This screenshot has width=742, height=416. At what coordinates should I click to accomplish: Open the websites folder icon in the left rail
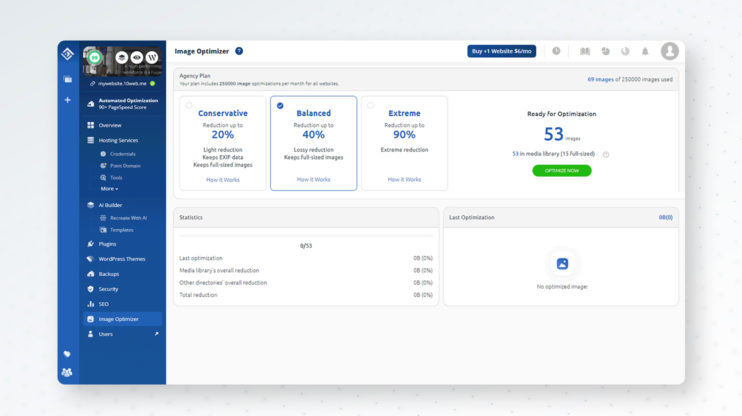[x=68, y=80]
